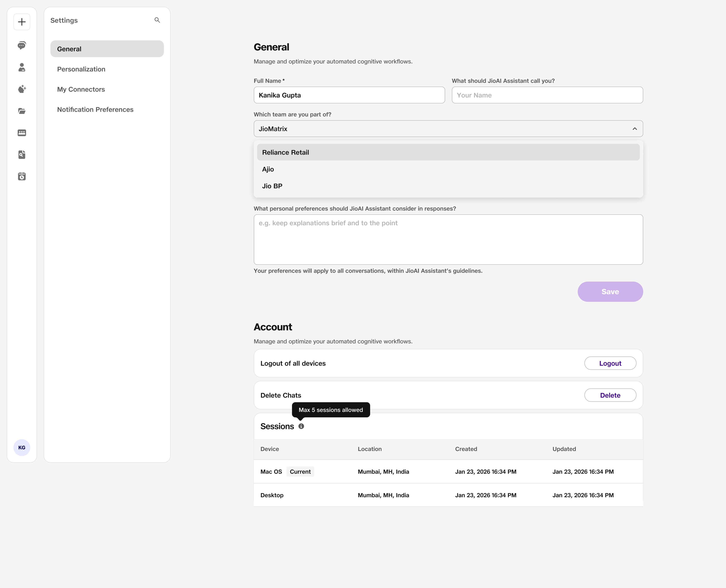
Task: Click the Updated date in the Desktop row
Action: pyautogui.click(x=583, y=495)
